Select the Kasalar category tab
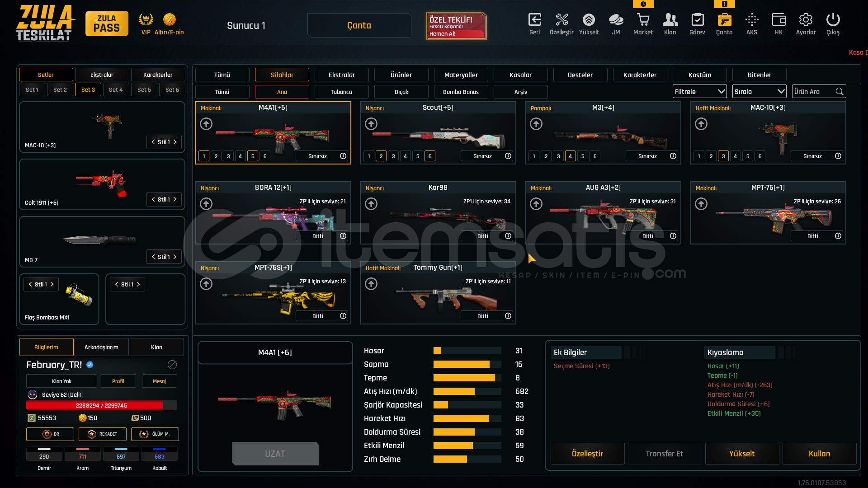This screenshot has width=868, height=488. click(520, 75)
